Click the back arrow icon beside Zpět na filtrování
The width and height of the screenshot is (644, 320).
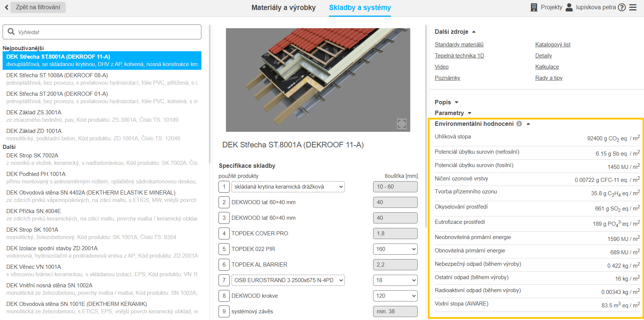point(6,7)
